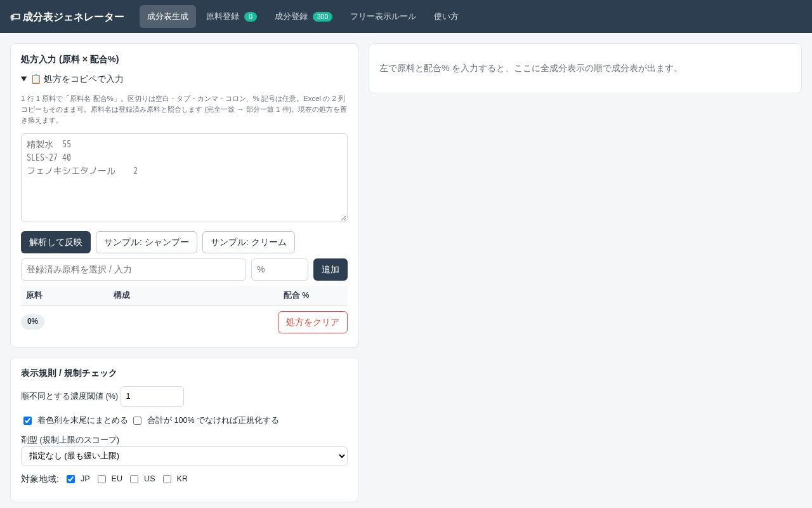Click the 剤型 (規制上限のスコープ) label

coord(70,439)
